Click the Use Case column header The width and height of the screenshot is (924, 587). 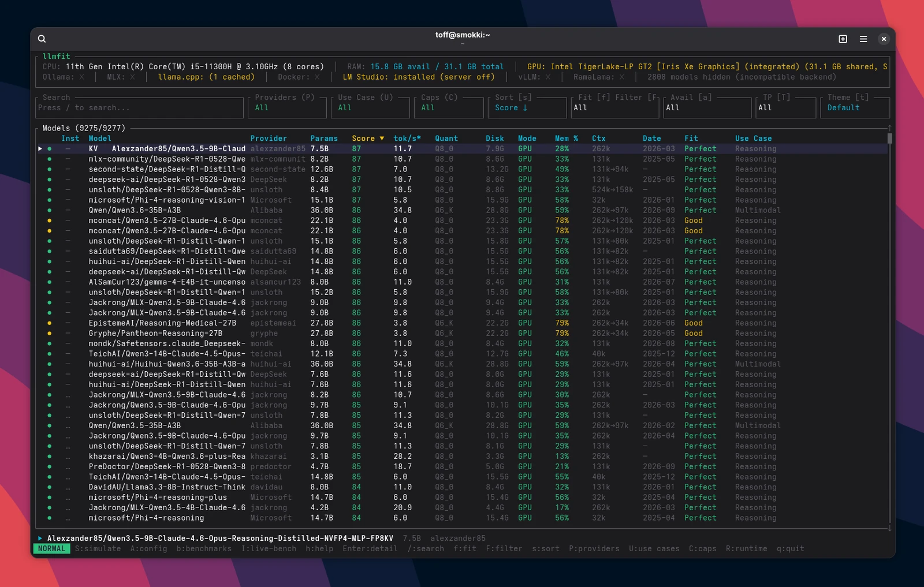pyautogui.click(x=754, y=139)
